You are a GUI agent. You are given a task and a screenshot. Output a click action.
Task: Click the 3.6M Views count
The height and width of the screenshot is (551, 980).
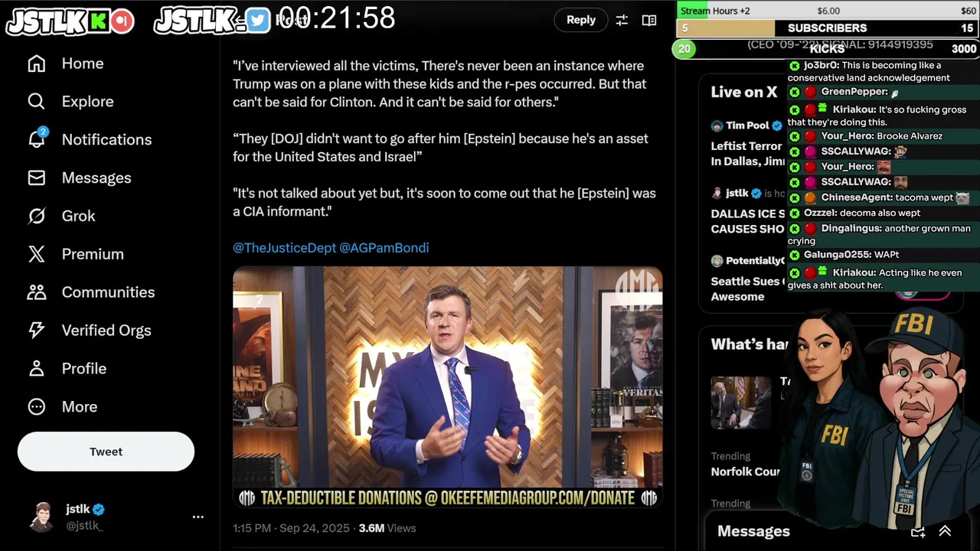point(387,528)
